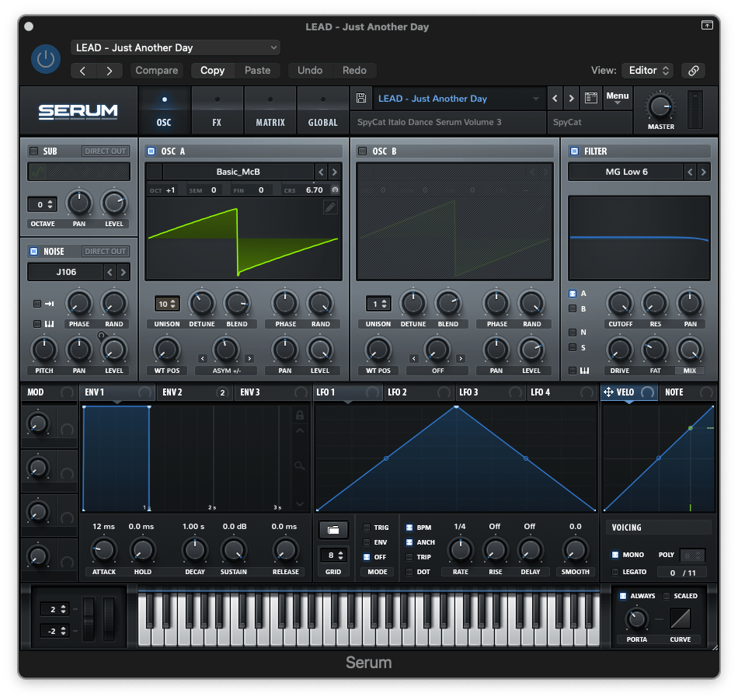Click the LFO folder load icon
Screen dimensions: 738x700
tap(333, 530)
